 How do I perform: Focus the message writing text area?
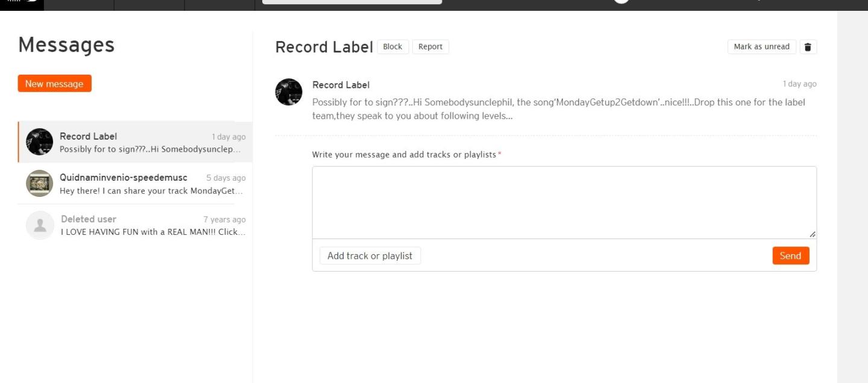[564, 202]
